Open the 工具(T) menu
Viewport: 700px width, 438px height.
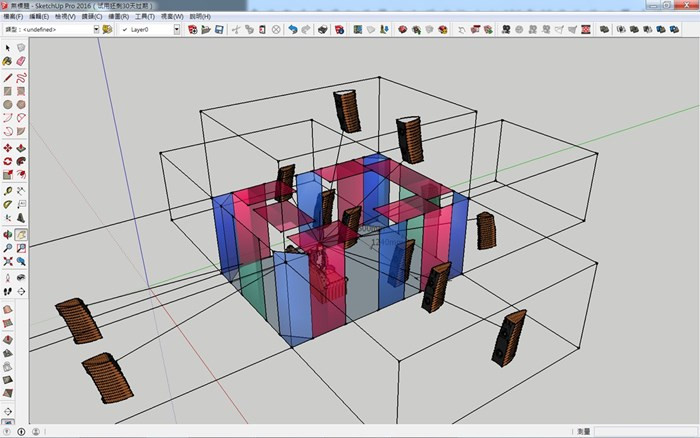pyautogui.click(x=144, y=17)
